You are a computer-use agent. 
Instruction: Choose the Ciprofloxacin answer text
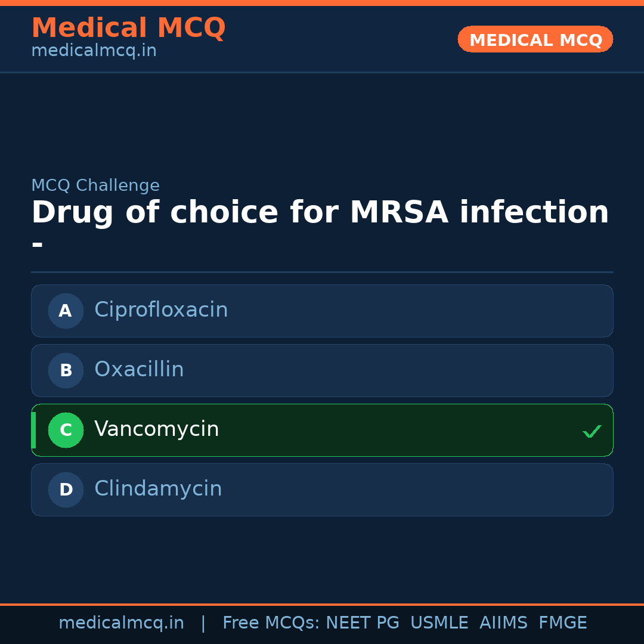(x=161, y=310)
